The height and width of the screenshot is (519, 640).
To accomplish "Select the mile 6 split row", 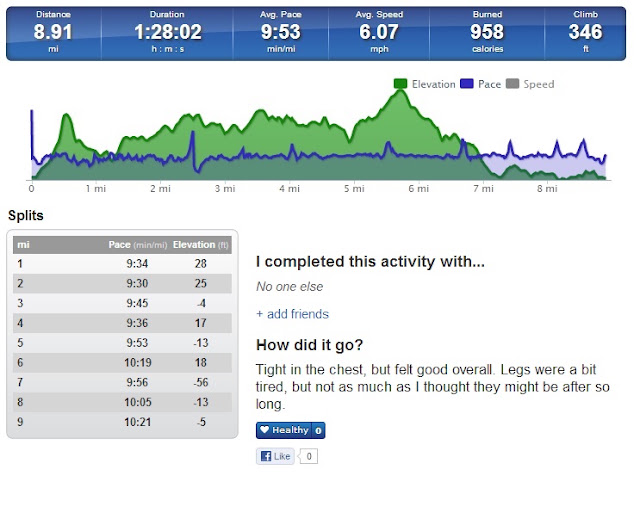I will coord(122,362).
